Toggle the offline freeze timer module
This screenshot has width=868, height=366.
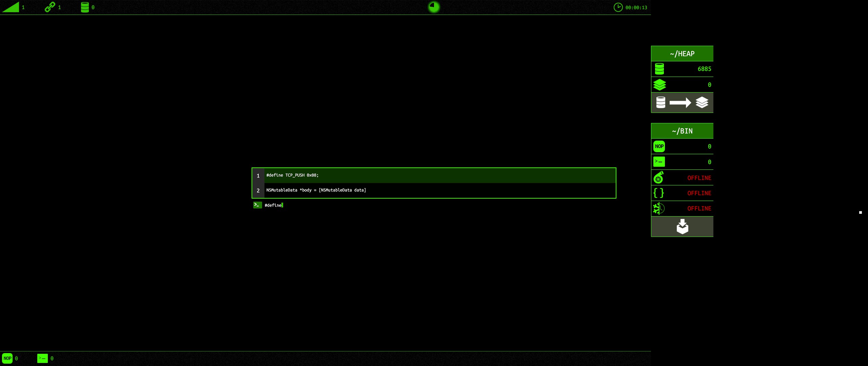pyautogui.click(x=682, y=208)
